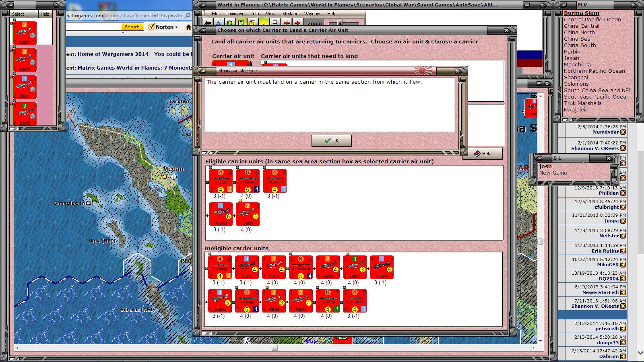Select China Sea in the list

[577, 39]
